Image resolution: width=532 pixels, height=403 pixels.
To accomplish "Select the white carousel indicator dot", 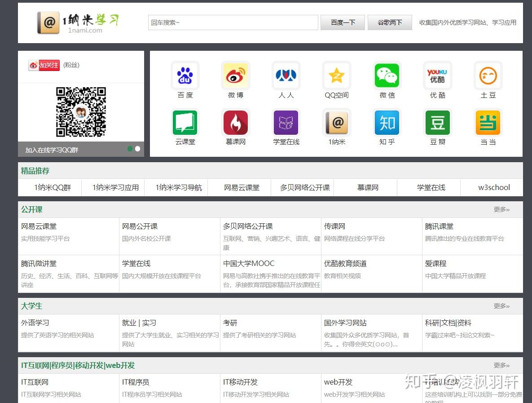I will coord(137,149).
